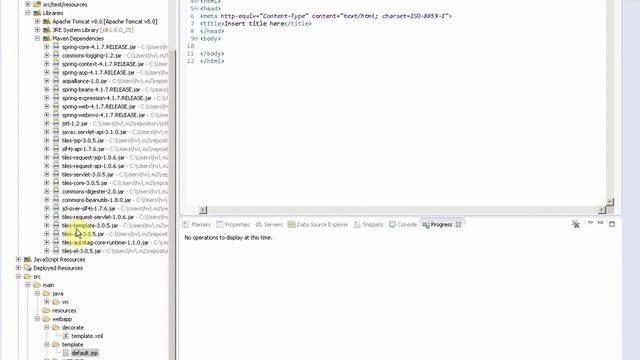Expand the JavaScript Resources node

pos(18,260)
